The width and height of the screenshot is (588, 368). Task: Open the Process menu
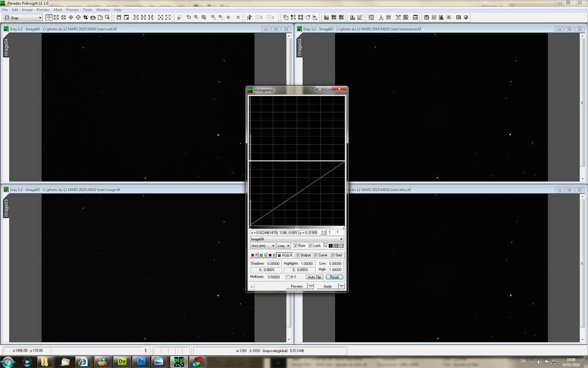(72, 10)
